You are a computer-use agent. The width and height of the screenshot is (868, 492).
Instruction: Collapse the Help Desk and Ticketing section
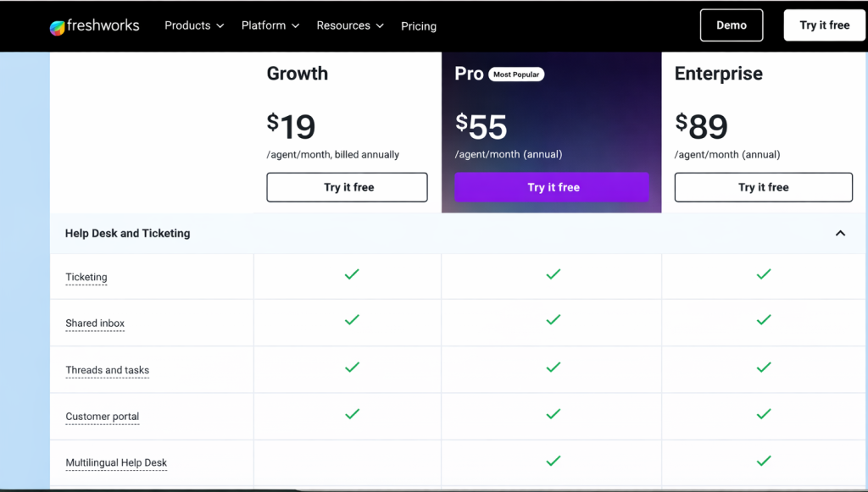point(840,233)
